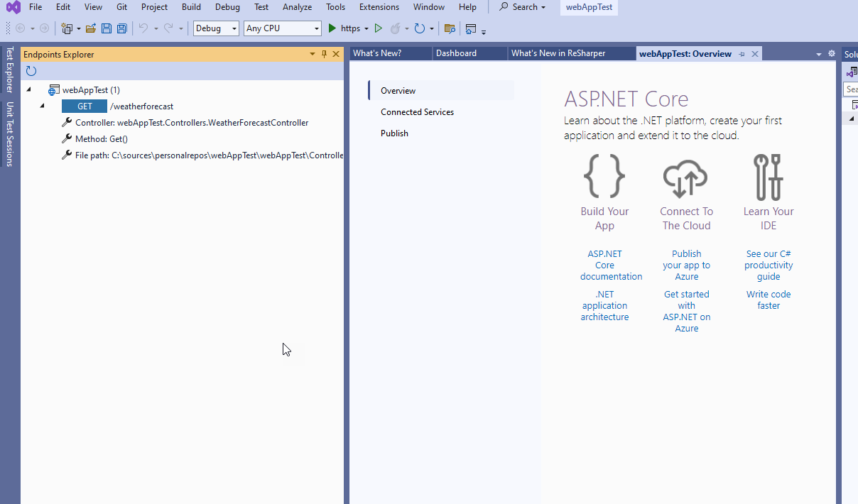Open the Extensions menu

[379, 7]
